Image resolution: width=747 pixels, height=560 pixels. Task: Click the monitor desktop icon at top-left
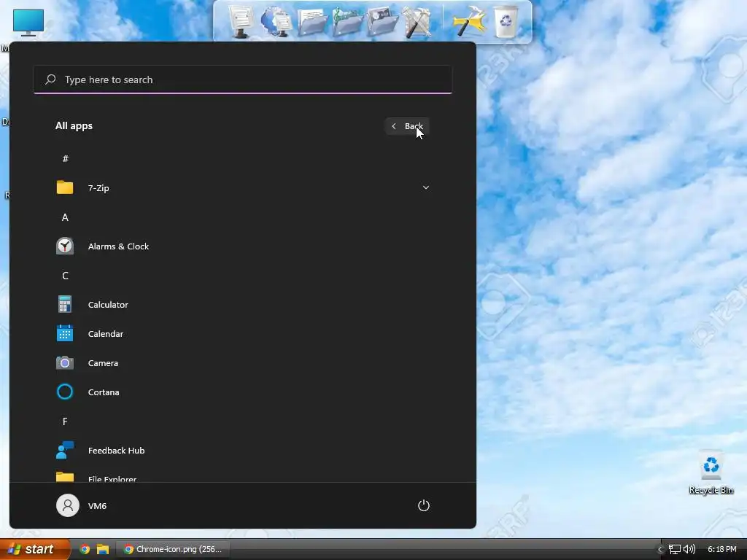(x=28, y=22)
